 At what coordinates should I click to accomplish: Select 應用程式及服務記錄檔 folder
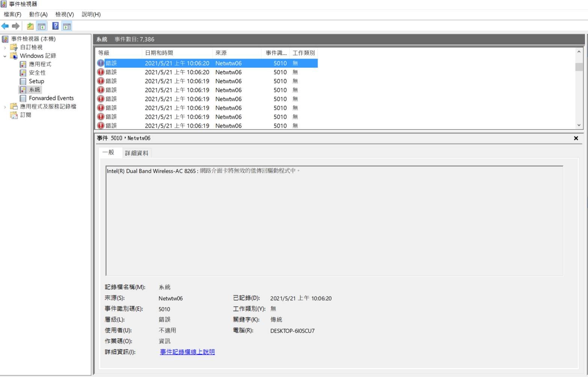click(48, 106)
